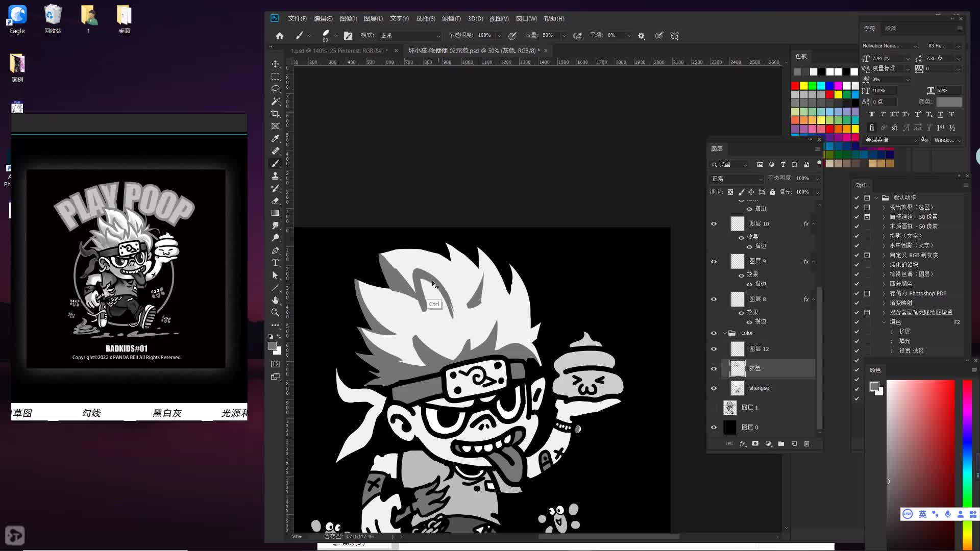Click the font size 7.94 点 field

(x=889, y=58)
